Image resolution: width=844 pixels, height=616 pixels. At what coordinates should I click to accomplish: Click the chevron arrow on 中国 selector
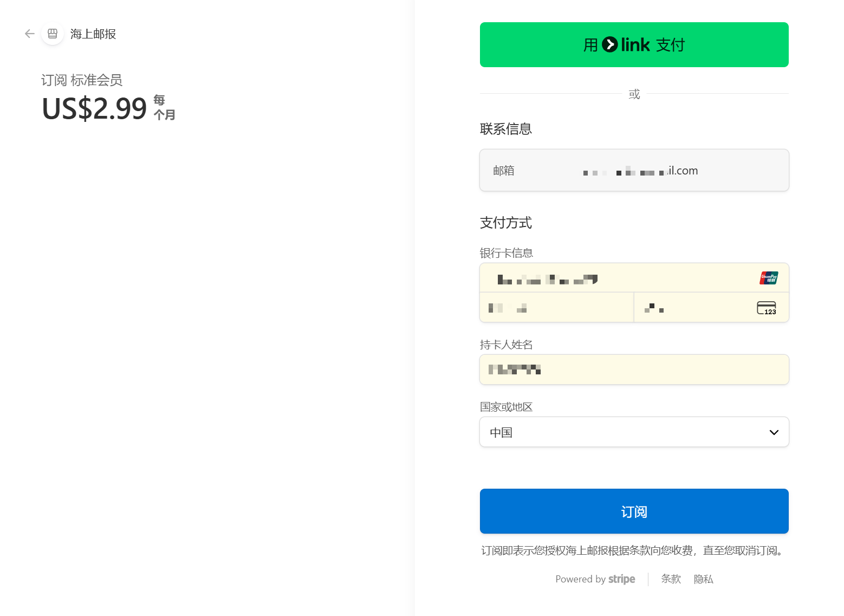point(774,432)
